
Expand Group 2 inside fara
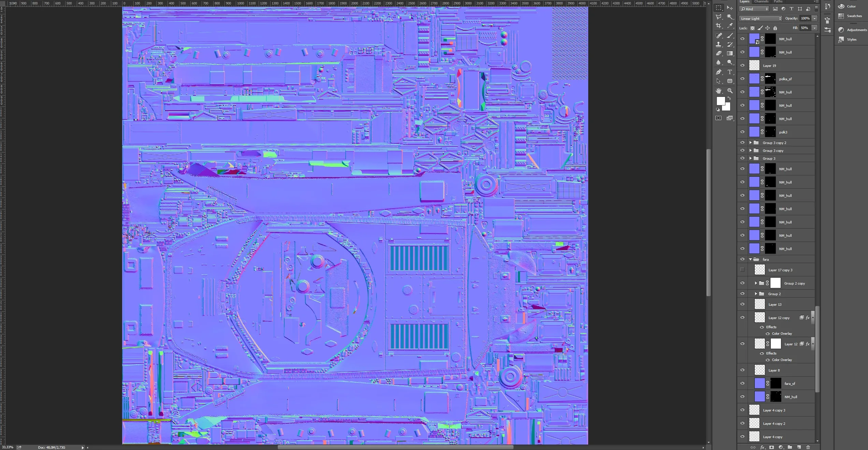click(756, 294)
